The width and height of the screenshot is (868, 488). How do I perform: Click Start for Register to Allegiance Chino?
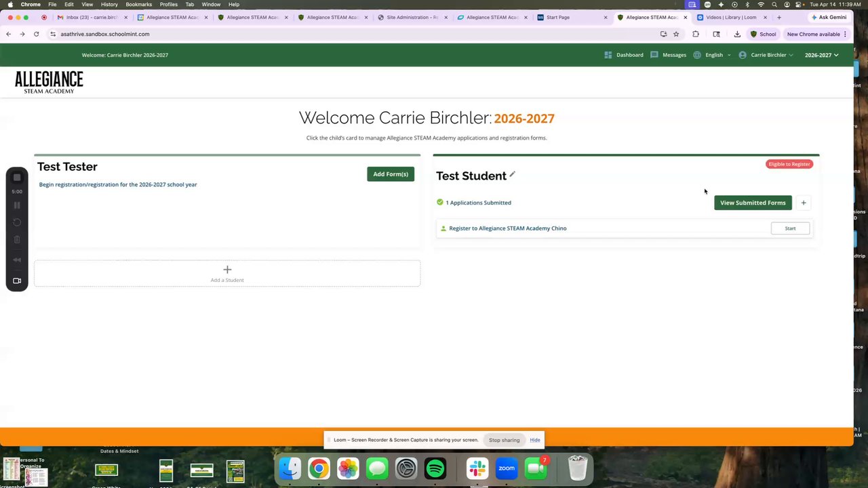pyautogui.click(x=790, y=228)
